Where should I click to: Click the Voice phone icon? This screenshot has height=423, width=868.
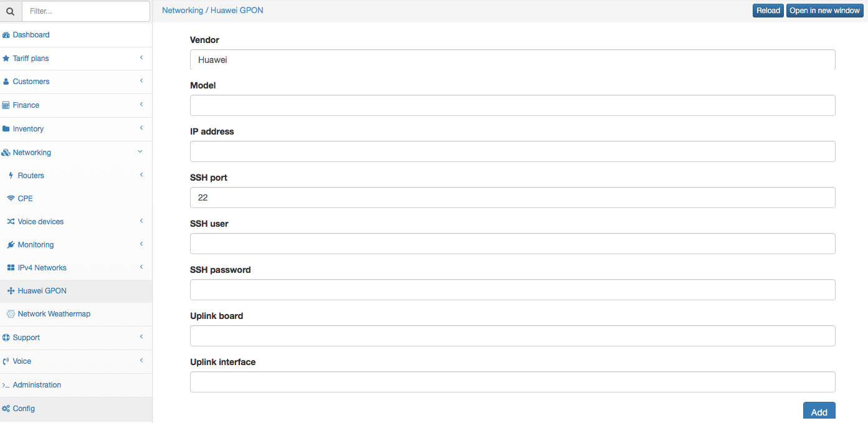tap(6, 361)
